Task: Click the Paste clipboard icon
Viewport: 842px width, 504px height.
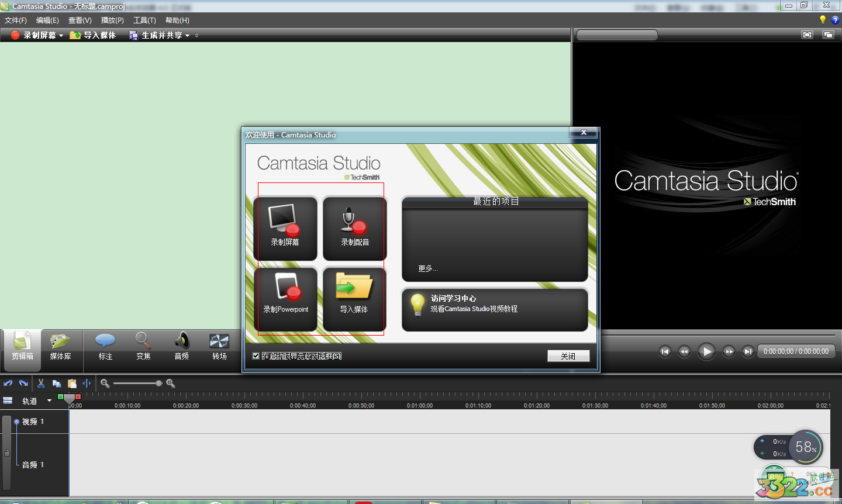Action: 72,384
